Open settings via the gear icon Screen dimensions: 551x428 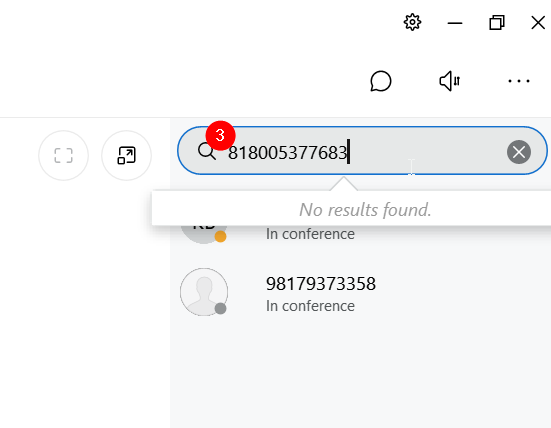tap(412, 22)
